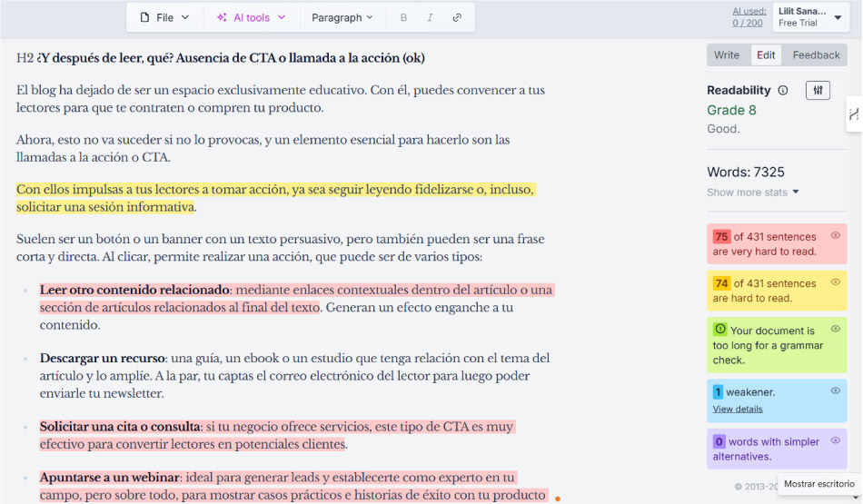Expand the Paragraph style dropdown

[x=342, y=17]
